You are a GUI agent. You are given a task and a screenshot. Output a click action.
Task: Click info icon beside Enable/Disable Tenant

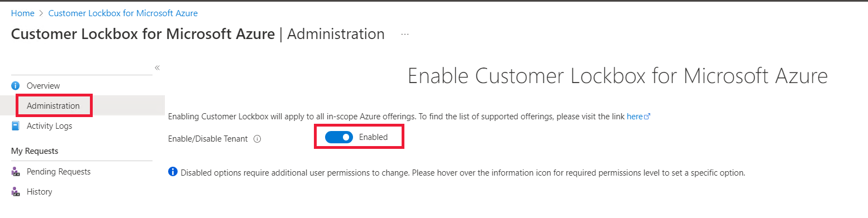click(x=257, y=139)
